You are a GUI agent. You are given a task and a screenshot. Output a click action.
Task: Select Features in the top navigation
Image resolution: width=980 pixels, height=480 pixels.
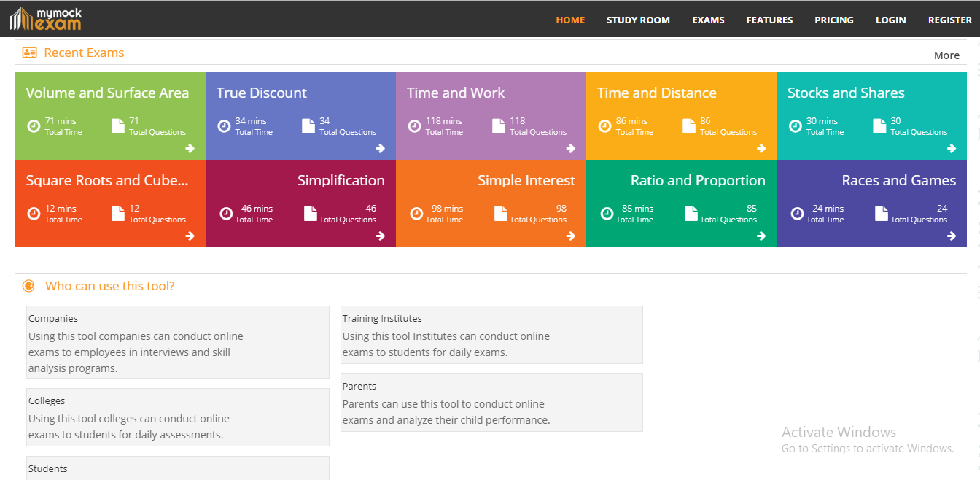coord(769,20)
